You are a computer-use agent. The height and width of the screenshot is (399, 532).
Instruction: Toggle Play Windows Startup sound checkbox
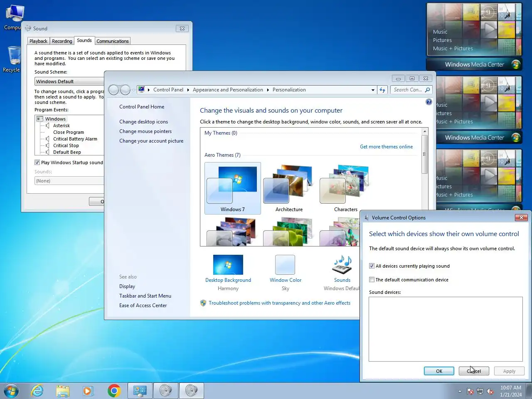point(37,163)
